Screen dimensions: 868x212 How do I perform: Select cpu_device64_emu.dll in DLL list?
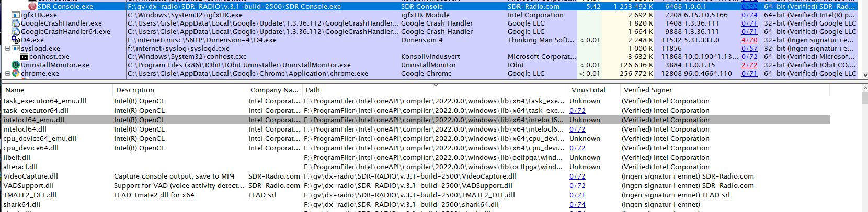point(40,139)
